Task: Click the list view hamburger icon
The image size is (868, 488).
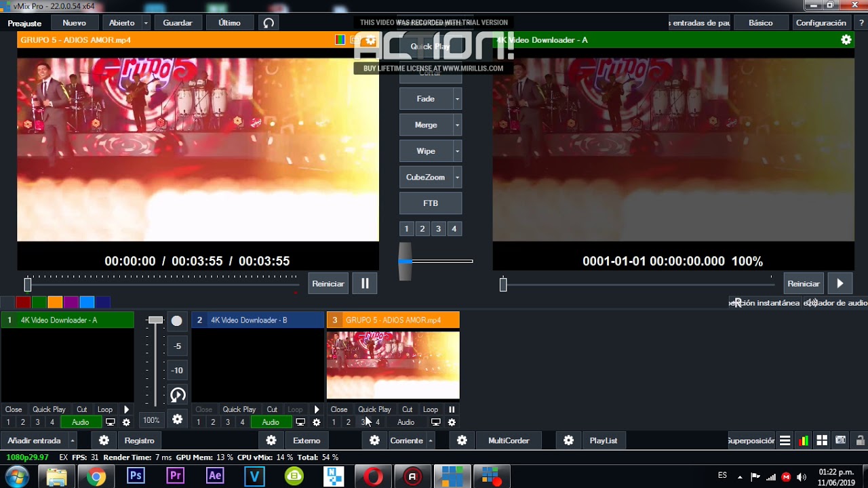Action: [785, 441]
